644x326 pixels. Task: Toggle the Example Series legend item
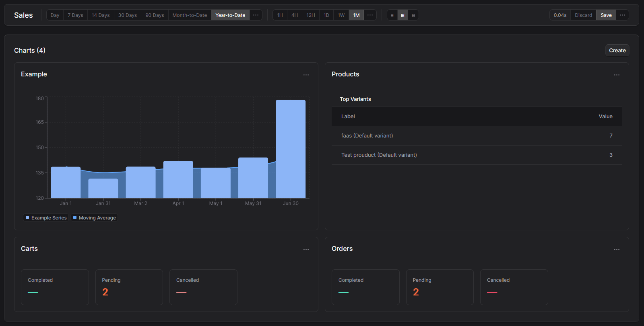(46, 218)
